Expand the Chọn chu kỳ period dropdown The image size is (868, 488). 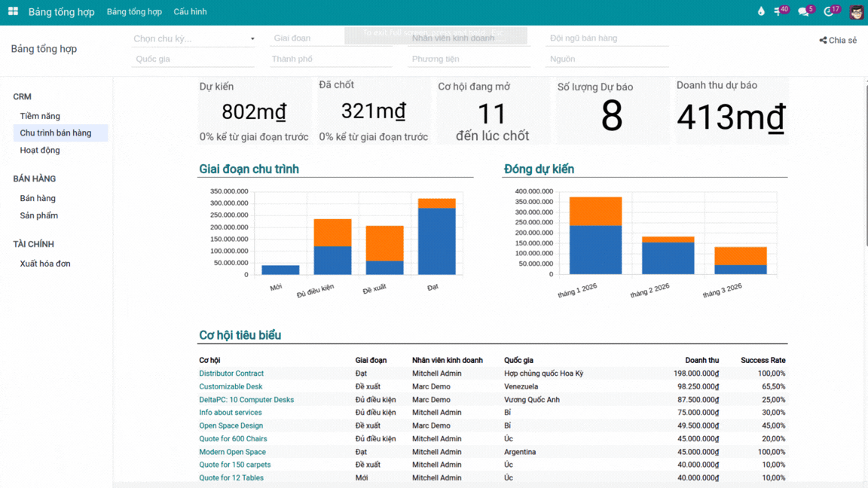[x=194, y=38]
